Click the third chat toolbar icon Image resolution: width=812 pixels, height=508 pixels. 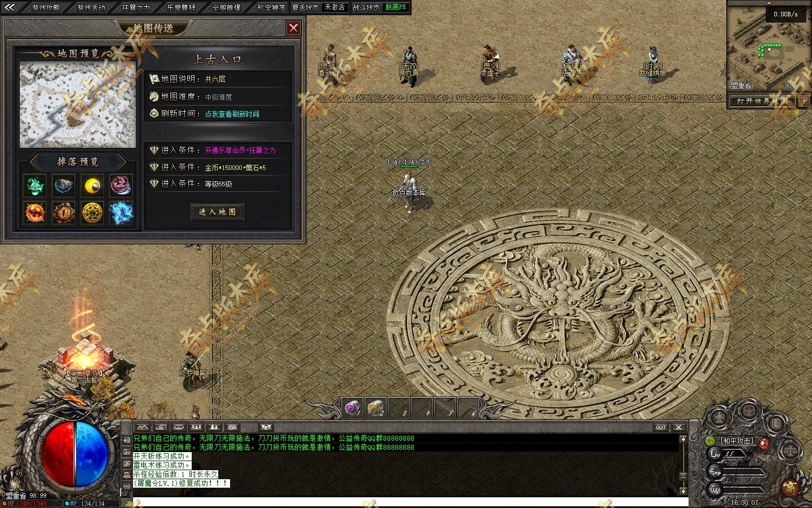179,427
